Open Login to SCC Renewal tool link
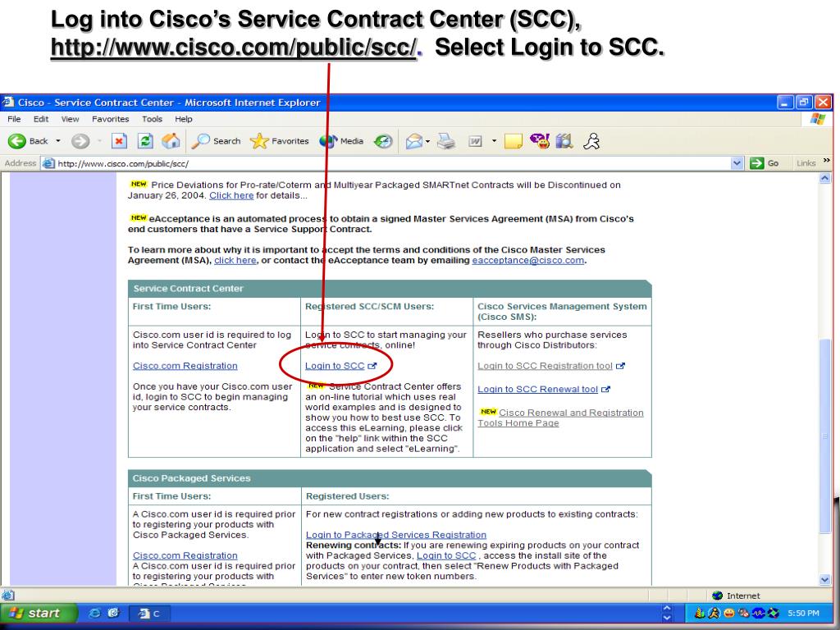This screenshot has width=840, height=630. click(x=537, y=390)
